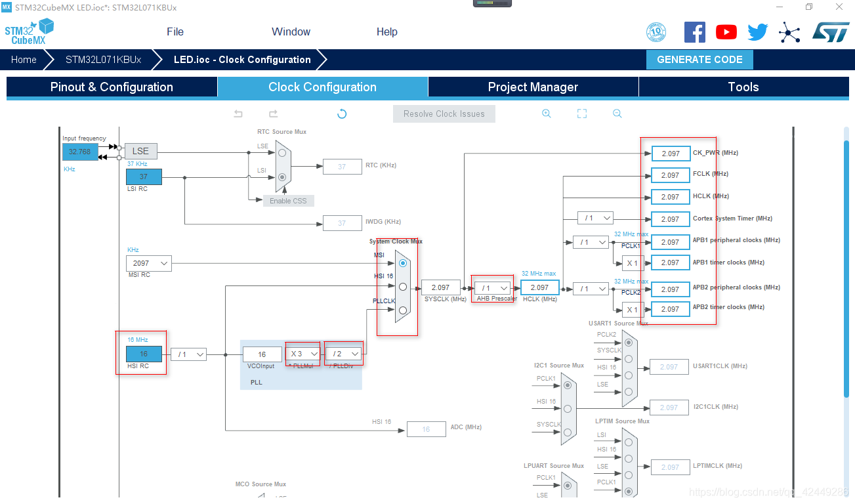Switch to the Tools tab

[743, 87]
